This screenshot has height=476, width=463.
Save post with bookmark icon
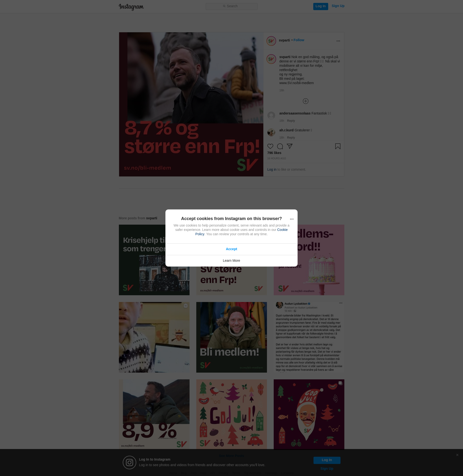tap(338, 146)
